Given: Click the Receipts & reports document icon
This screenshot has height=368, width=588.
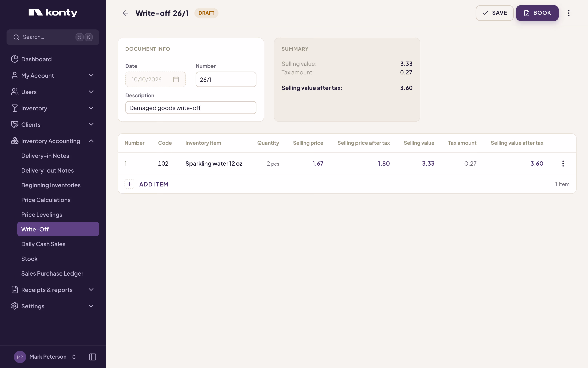Looking at the screenshot, I should 14,290.
